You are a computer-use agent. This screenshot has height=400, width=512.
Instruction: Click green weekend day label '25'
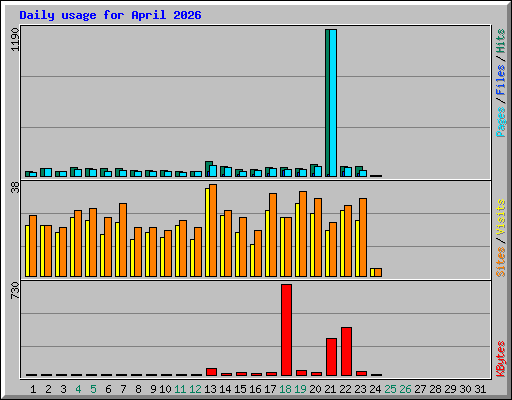pos(390,389)
